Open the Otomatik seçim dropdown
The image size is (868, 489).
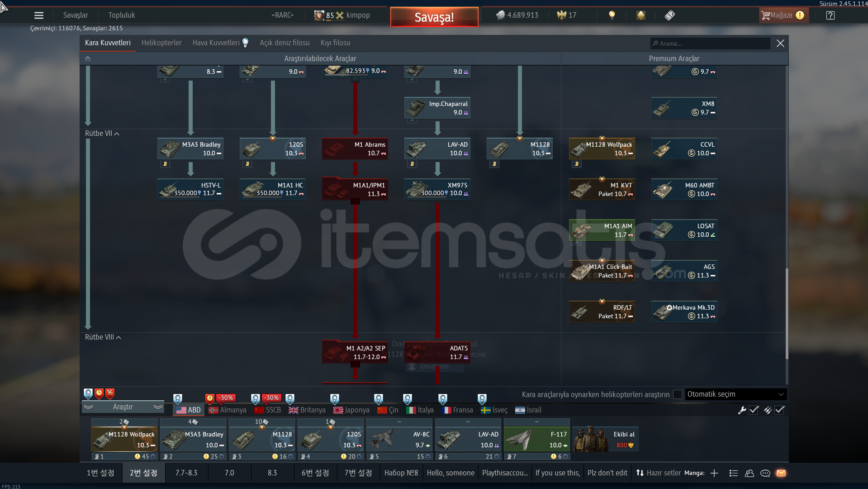pyautogui.click(x=735, y=394)
